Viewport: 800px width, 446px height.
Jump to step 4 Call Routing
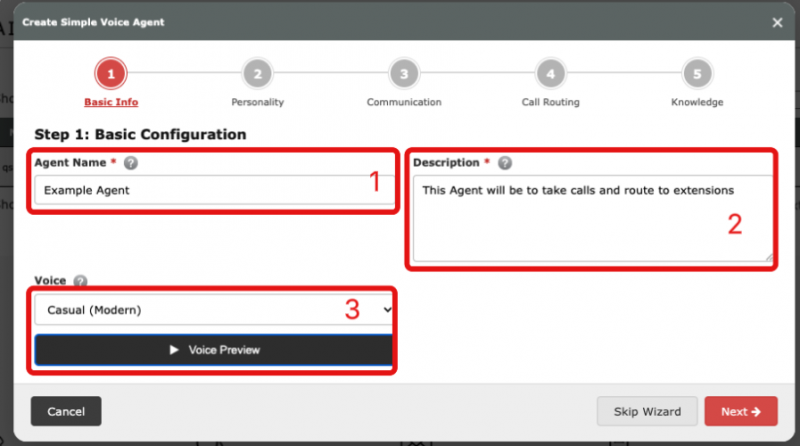550,73
